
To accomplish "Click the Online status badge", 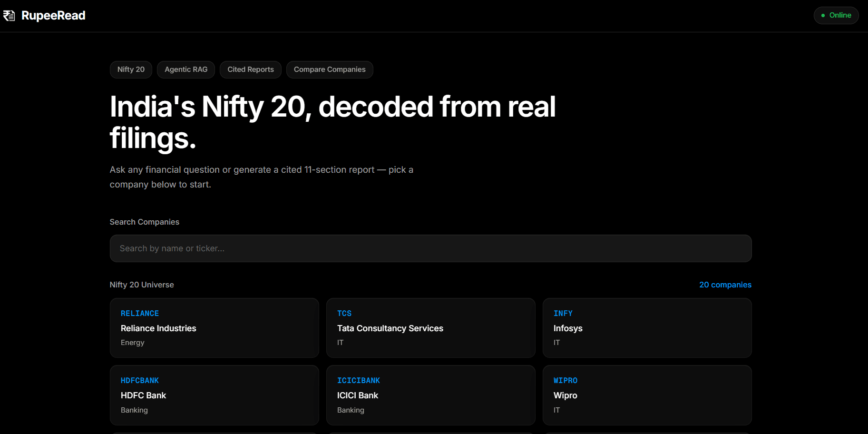I will (x=836, y=15).
